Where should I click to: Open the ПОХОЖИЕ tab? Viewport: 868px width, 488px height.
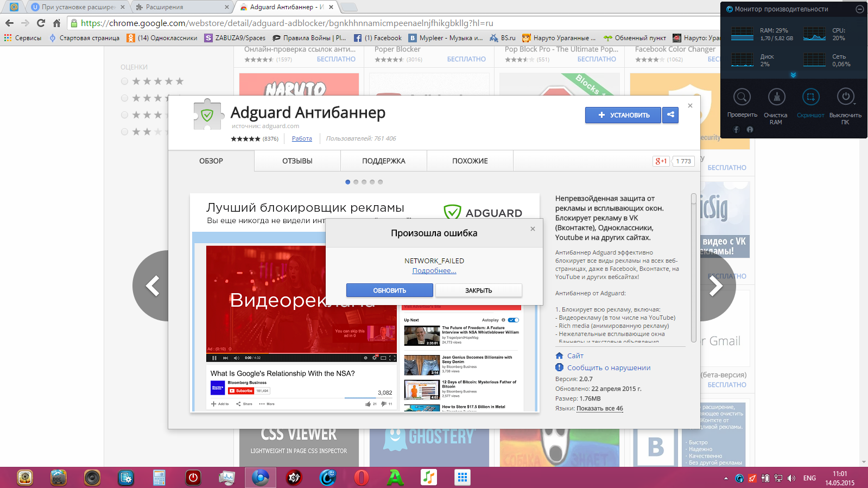(x=470, y=161)
